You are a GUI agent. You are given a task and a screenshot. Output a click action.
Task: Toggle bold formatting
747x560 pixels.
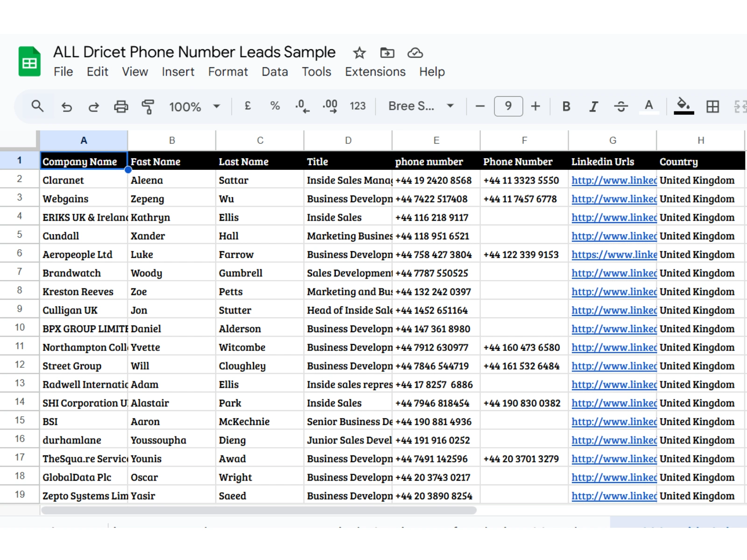tap(566, 106)
